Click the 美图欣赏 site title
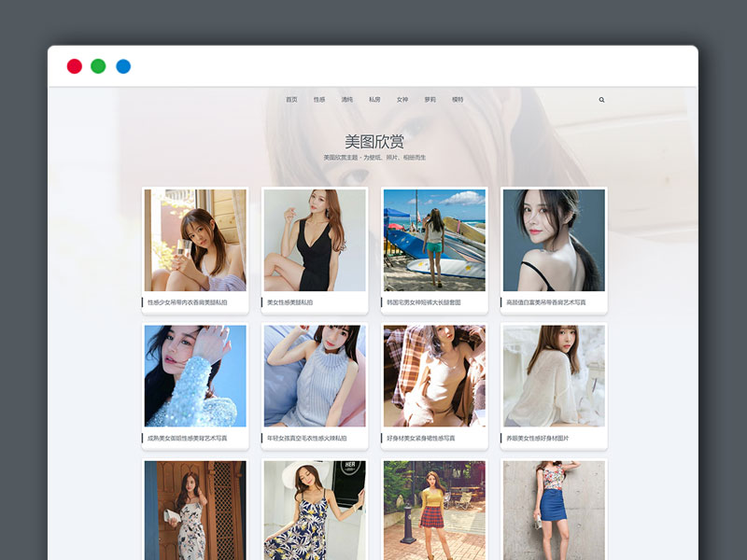 click(373, 142)
